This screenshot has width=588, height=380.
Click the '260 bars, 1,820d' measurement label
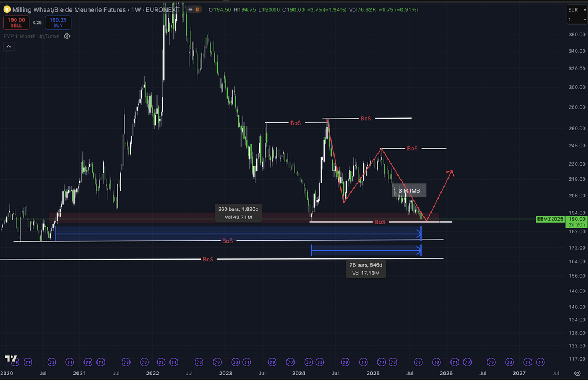tap(238, 213)
